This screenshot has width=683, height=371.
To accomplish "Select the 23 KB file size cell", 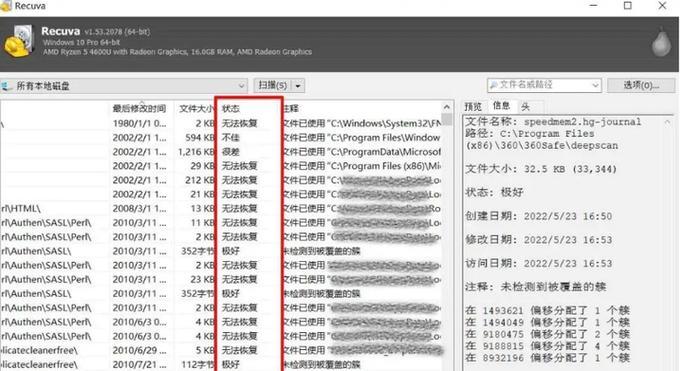I will coord(203,279).
